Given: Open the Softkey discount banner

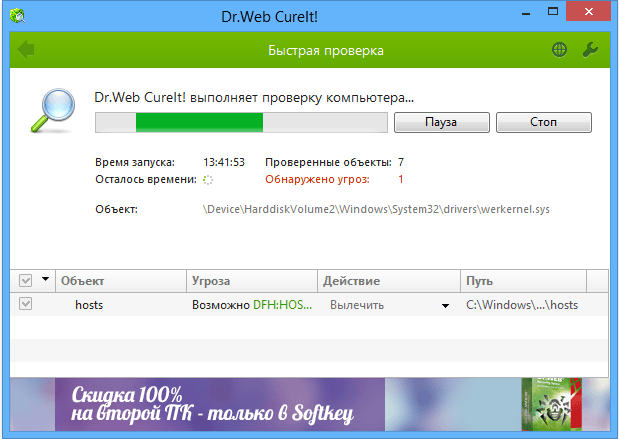Looking at the screenshot, I should coord(220,404).
